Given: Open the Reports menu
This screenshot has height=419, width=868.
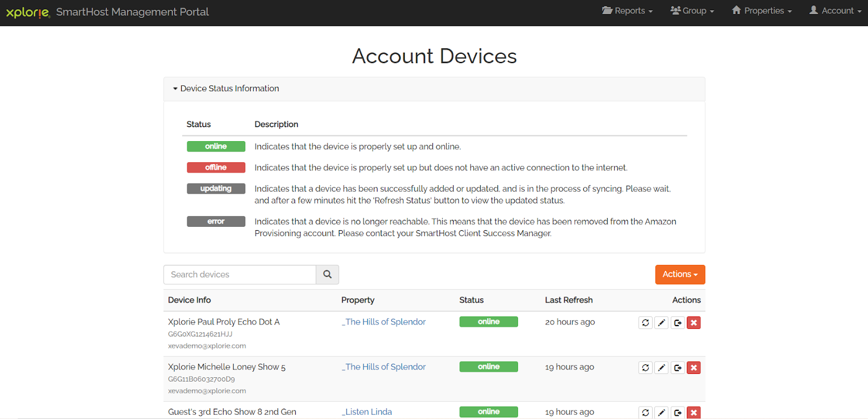Looking at the screenshot, I should click(627, 11).
